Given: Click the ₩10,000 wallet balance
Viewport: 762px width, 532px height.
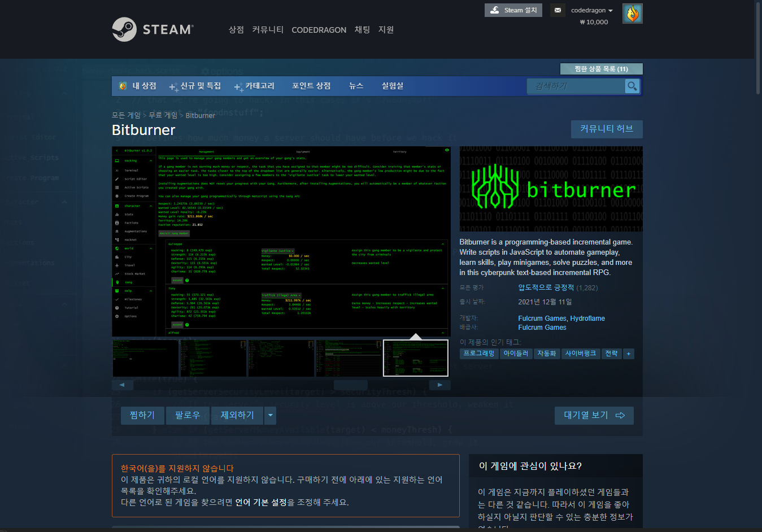Looking at the screenshot, I should [x=594, y=22].
